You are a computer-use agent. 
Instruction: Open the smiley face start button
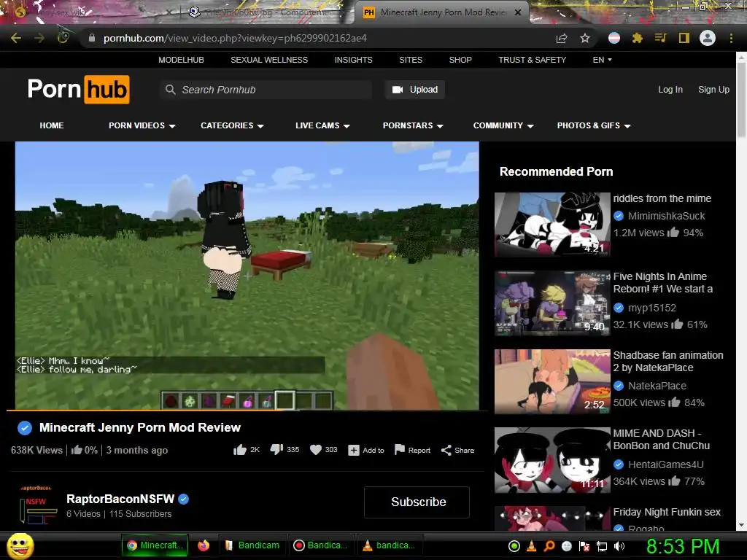tap(20, 545)
